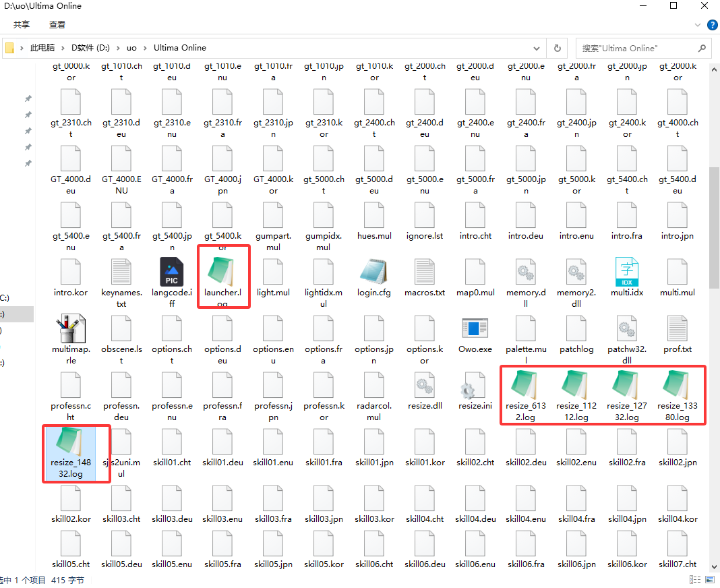The height and width of the screenshot is (588, 720).
Task: Click the refresh button in address bar
Action: pos(558,49)
